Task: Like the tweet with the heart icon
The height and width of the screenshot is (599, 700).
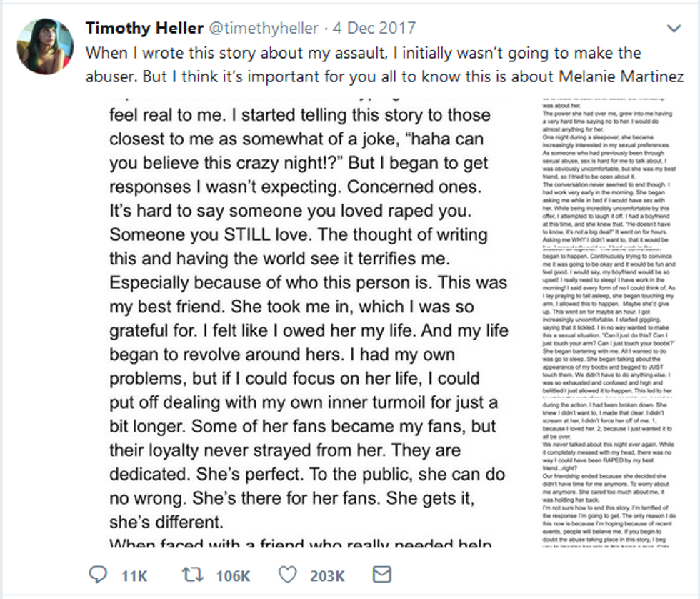Action: pos(286,574)
